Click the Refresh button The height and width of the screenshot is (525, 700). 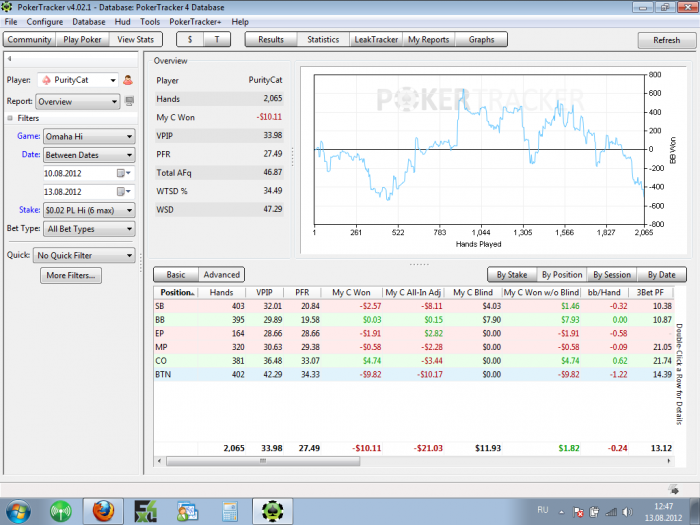point(667,40)
